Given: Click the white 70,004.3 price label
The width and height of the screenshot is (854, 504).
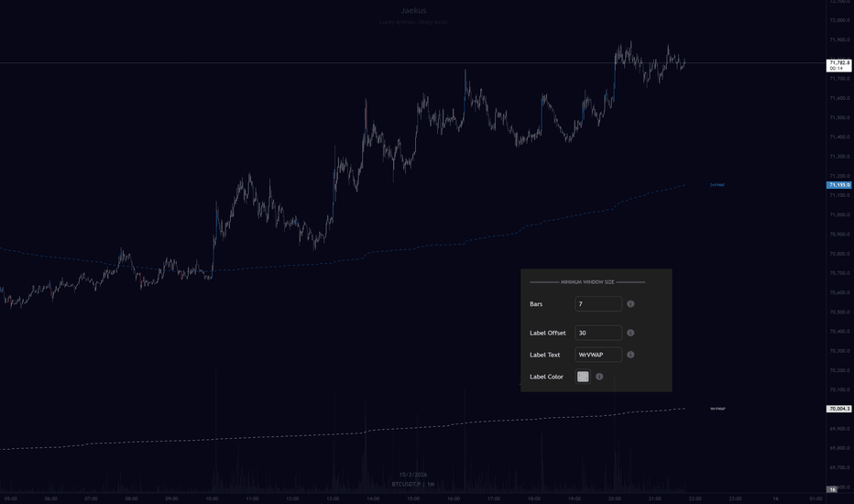Looking at the screenshot, I should pyautogui.click(x=839, y=409).
